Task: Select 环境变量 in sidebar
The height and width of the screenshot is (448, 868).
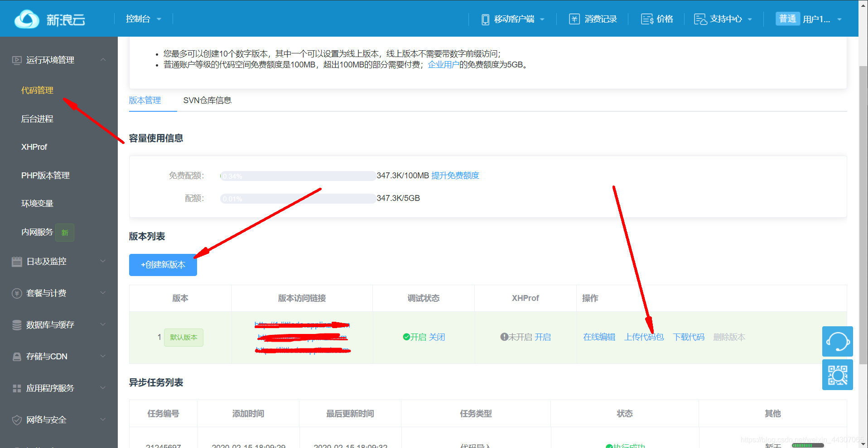Action: 37,204
